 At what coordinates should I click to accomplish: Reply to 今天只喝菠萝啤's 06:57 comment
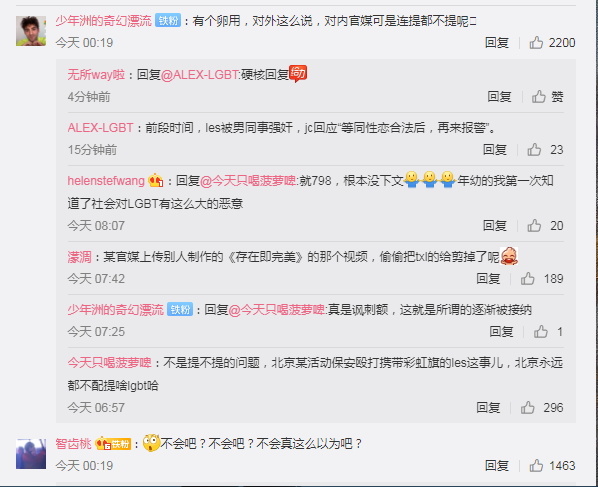(488, 407)
